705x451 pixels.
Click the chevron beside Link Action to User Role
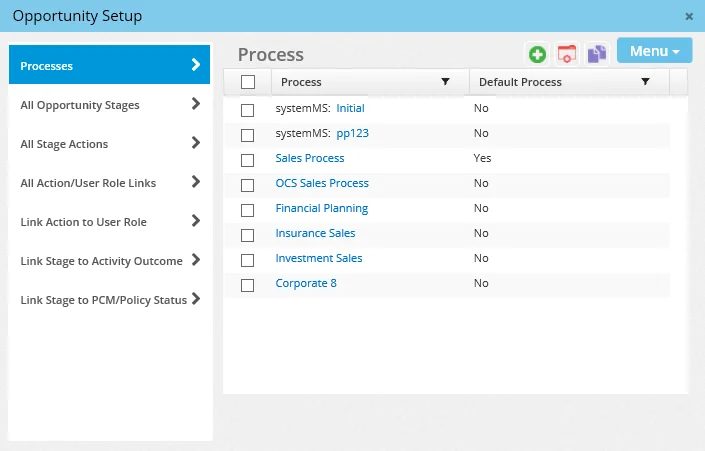pyautogui.click(x=195, y=221)
